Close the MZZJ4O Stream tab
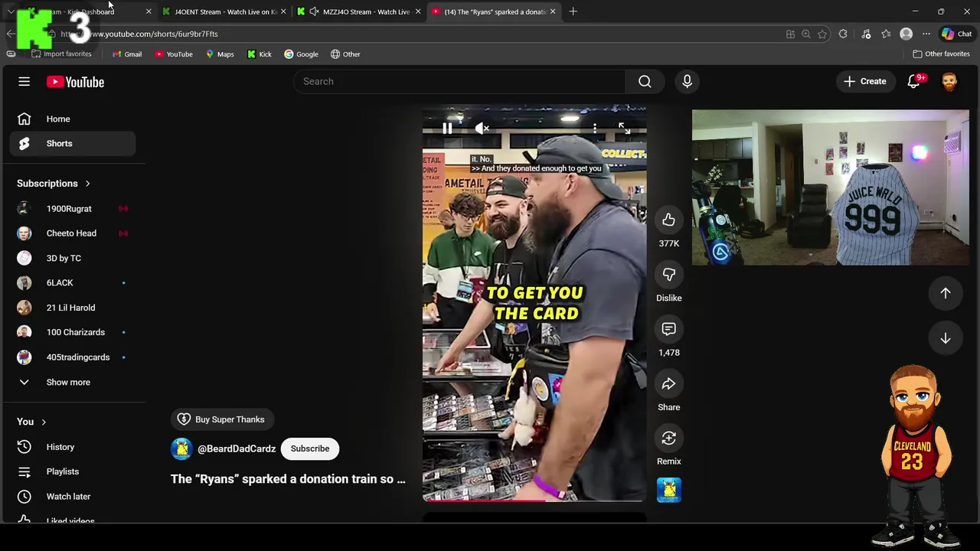Image resolution: width=980 pixels, height=551 pixels. click(x=418, y=11)
